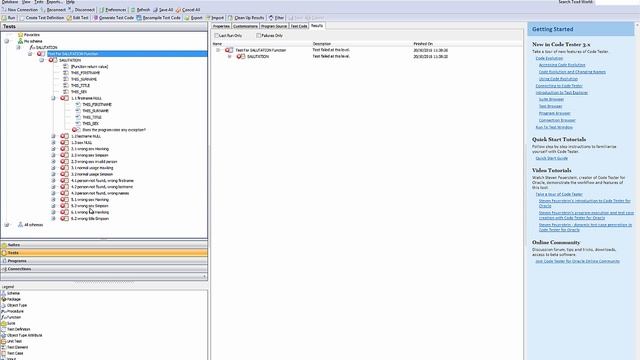Open Create Test Definition from toolbar
Screen dimensions: 640x360
42,18
